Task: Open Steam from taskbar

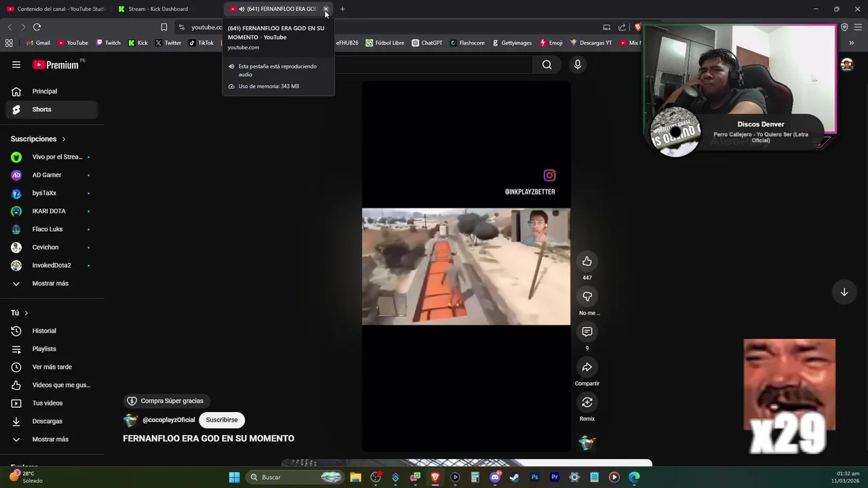Action: 515,477
